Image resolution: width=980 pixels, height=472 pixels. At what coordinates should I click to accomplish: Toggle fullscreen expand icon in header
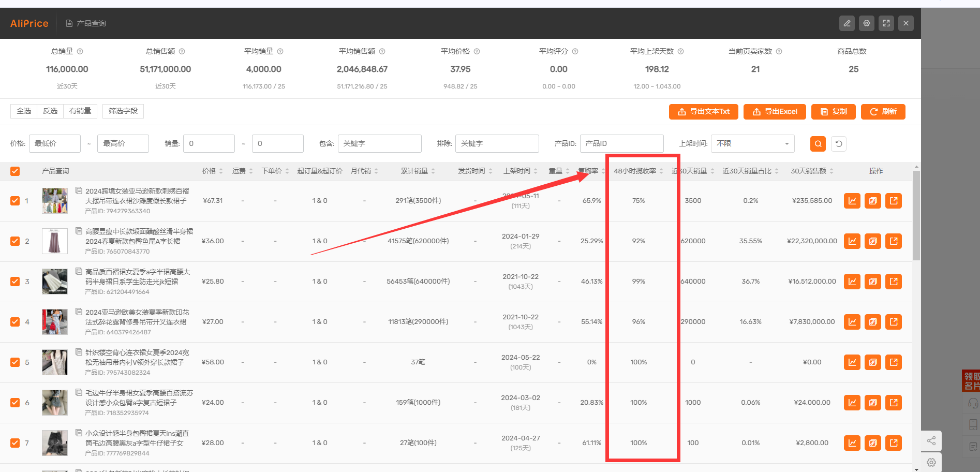886,23
